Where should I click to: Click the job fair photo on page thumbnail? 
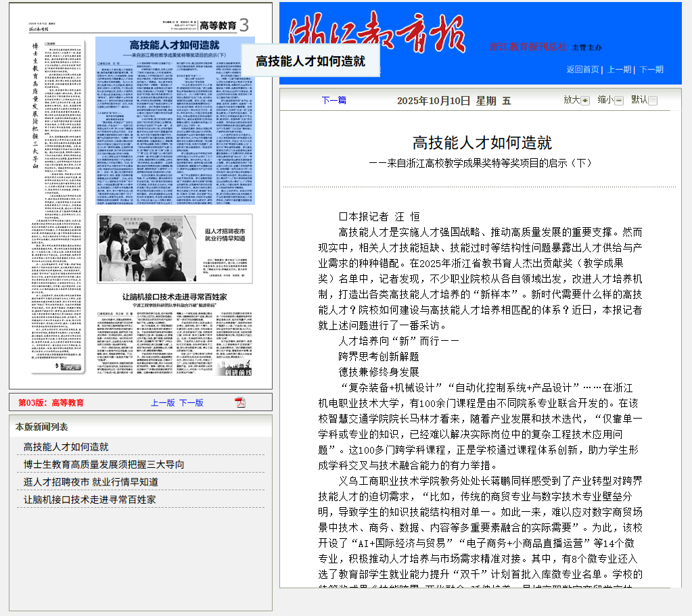tap(146, 248)
